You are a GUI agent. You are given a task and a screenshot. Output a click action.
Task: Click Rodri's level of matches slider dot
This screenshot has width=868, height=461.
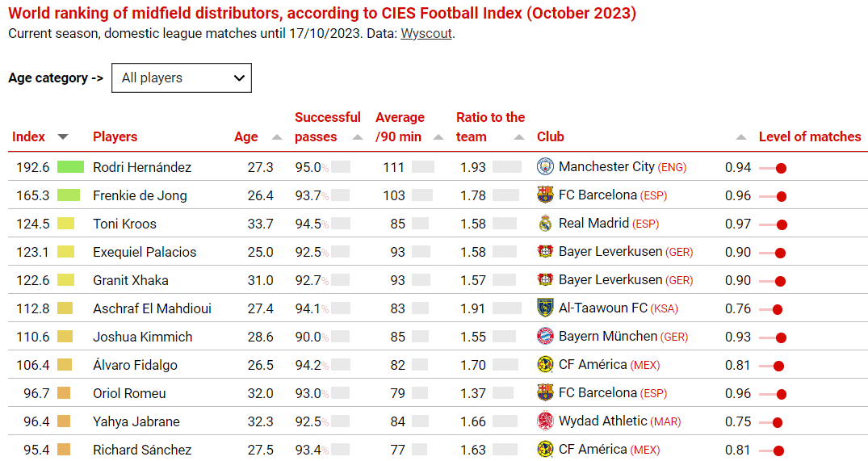click(x=781, y=169)
